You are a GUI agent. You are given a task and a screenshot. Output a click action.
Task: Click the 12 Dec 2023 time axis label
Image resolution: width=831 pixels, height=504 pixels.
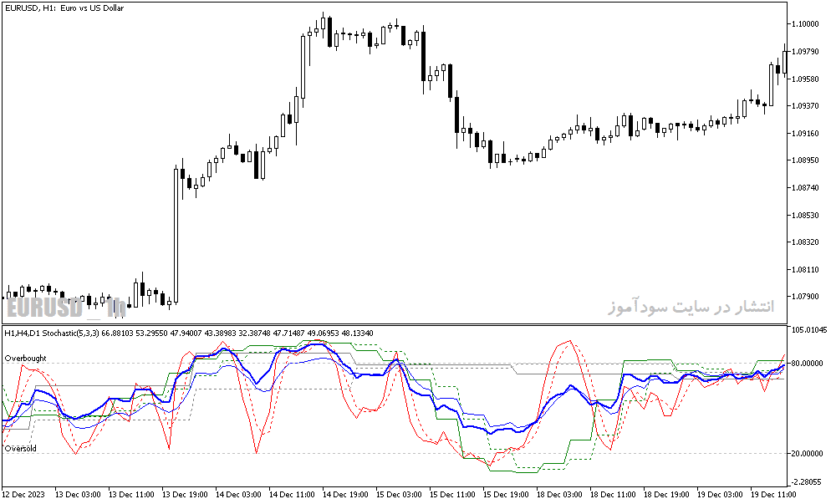23,495
